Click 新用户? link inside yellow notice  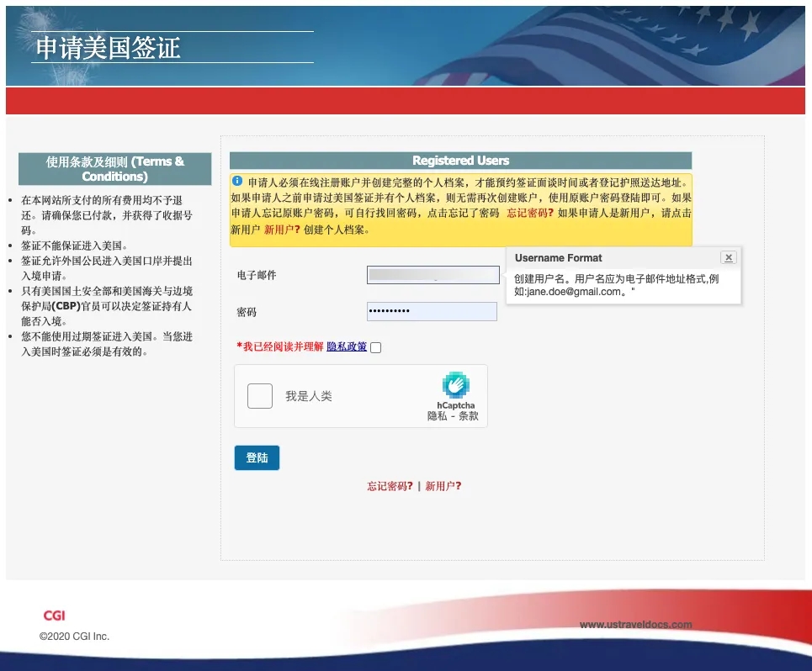point(282,230)
